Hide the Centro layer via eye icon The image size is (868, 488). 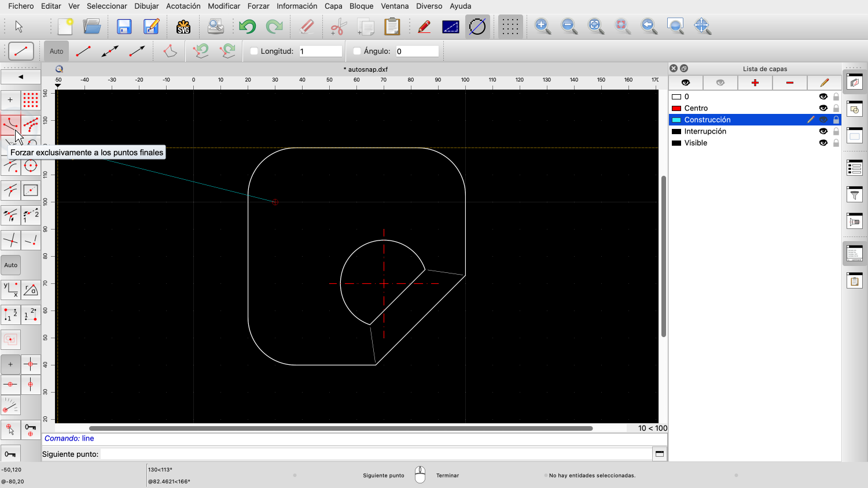click(x=823, y=108)
